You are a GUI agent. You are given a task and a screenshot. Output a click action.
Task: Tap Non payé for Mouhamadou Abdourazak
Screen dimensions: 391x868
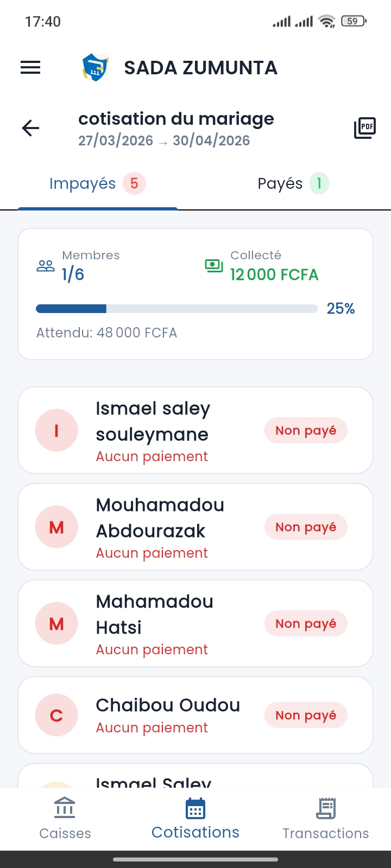point(306,527)
